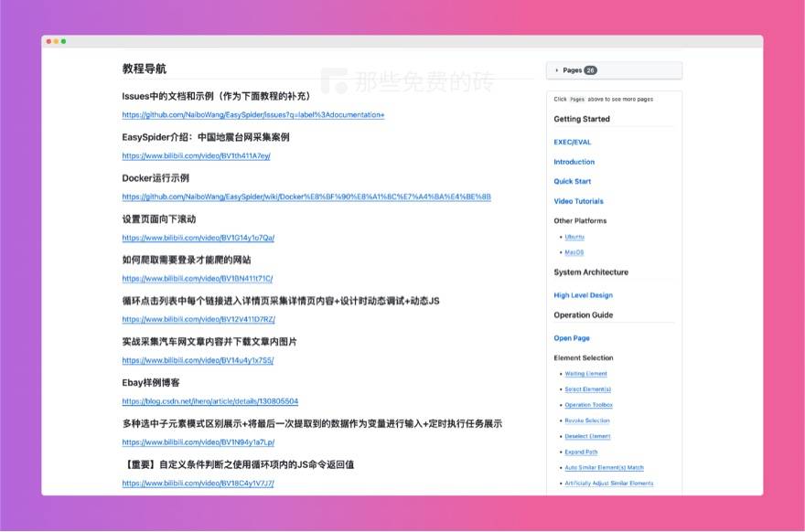Click the green maximize window button
The height and width of the screenshot is (532, 805).
[x=64, y=41]
